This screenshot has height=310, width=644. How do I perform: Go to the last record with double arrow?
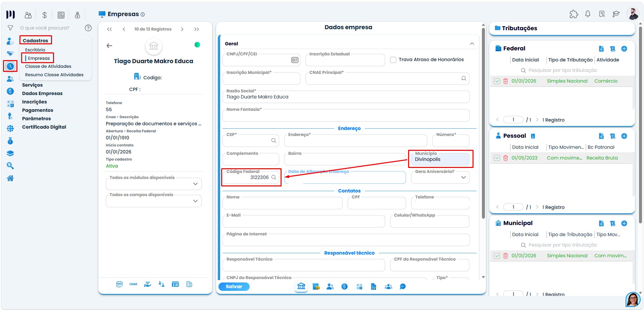(197, 29)
